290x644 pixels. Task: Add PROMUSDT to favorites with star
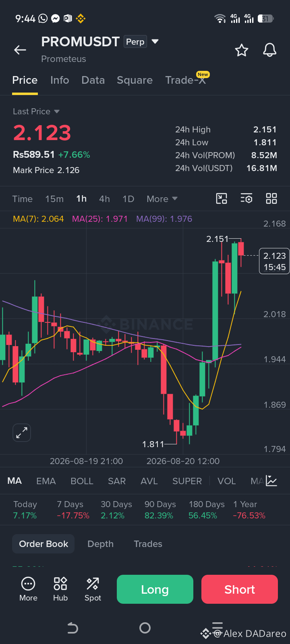click(x=242, y=50)
